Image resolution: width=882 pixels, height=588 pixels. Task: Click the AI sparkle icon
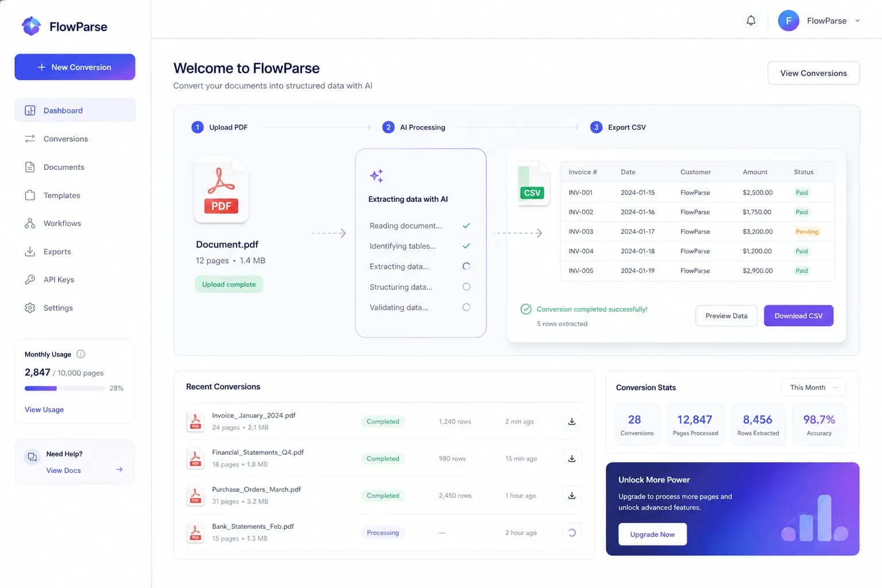[x=376, y=176]
